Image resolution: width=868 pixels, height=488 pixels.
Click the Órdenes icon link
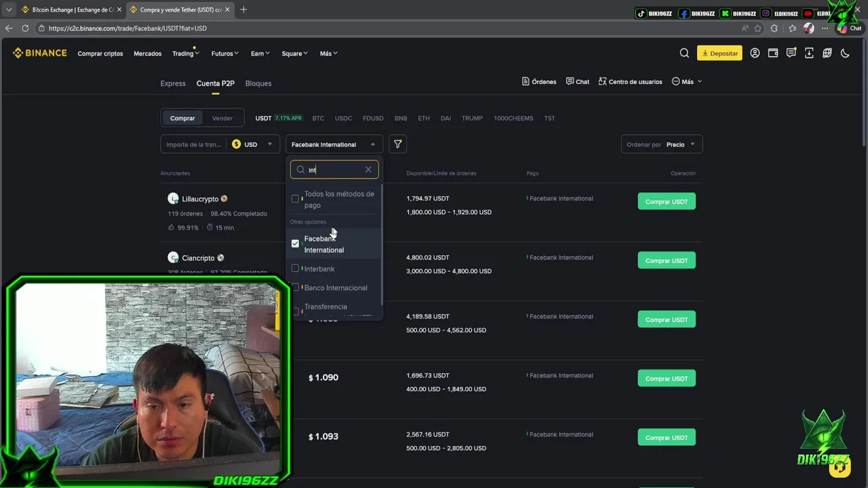coord(539,81)
